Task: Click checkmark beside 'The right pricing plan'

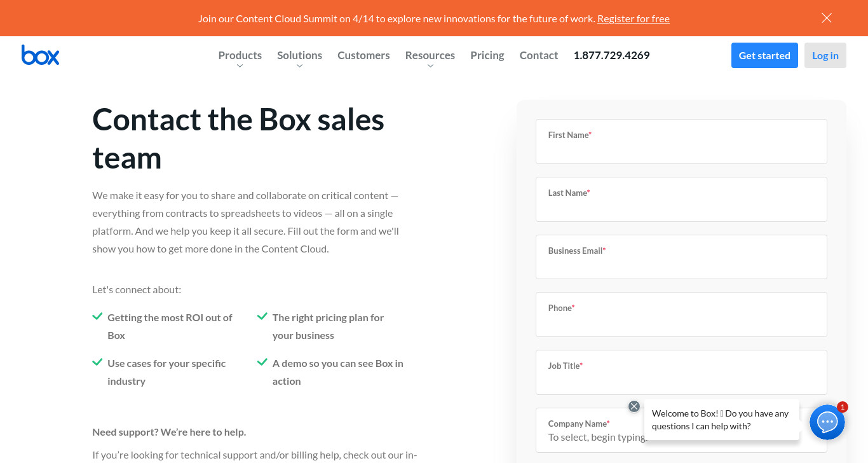Action: tap(262, 316)
